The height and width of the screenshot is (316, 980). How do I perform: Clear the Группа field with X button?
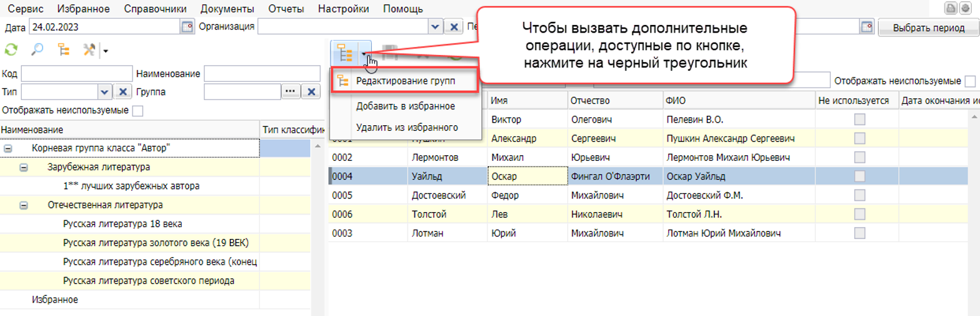[x=311, y=92]
